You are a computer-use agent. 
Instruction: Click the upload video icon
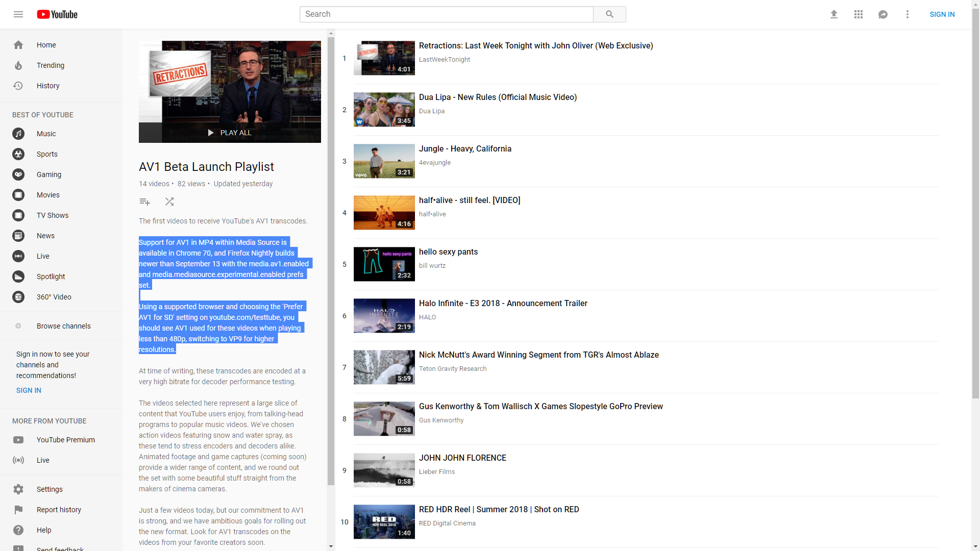point(834,14)
